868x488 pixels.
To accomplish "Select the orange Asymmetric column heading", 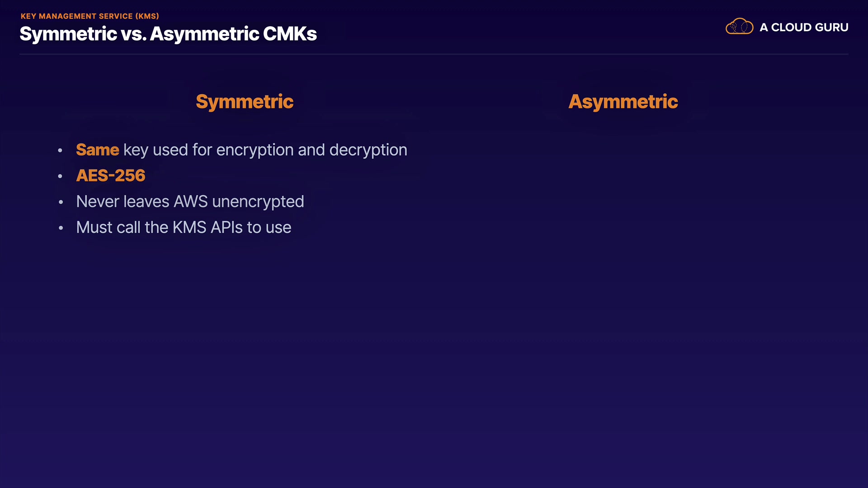I will (x=623, y=102).
